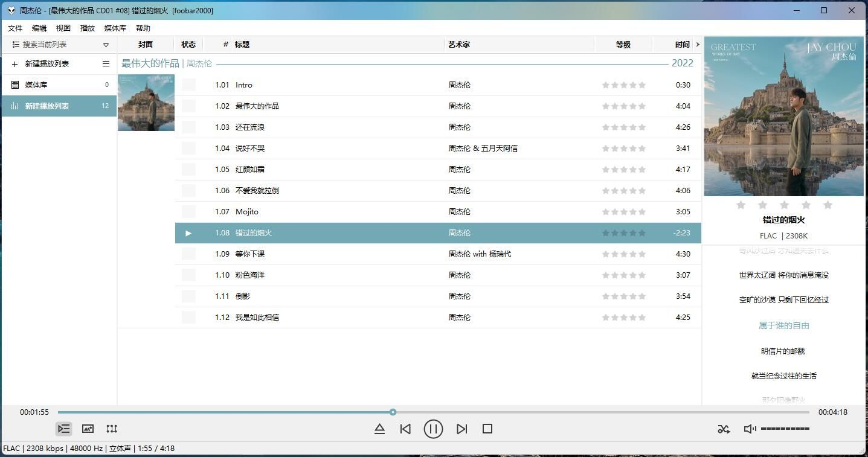Viewport: 868px width, 457px height.
Task: Select 媒体库 in the sidebar
Action: coord(36,85)
